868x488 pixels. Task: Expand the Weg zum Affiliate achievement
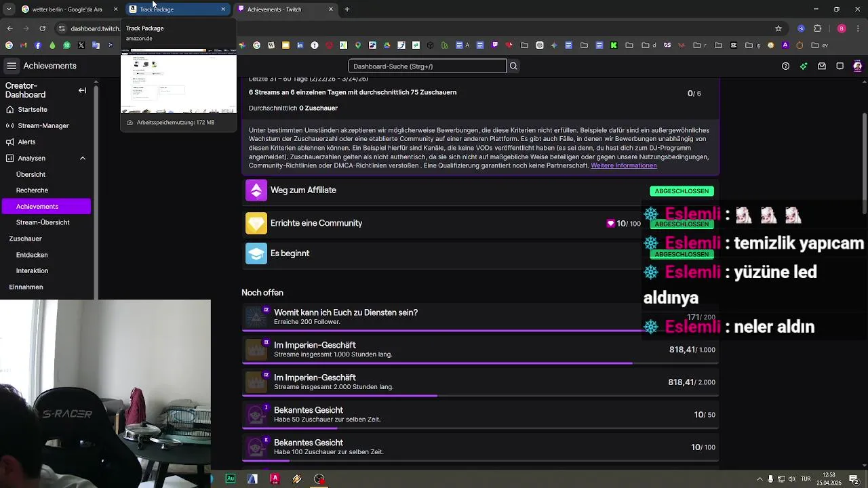coord(480,190)
